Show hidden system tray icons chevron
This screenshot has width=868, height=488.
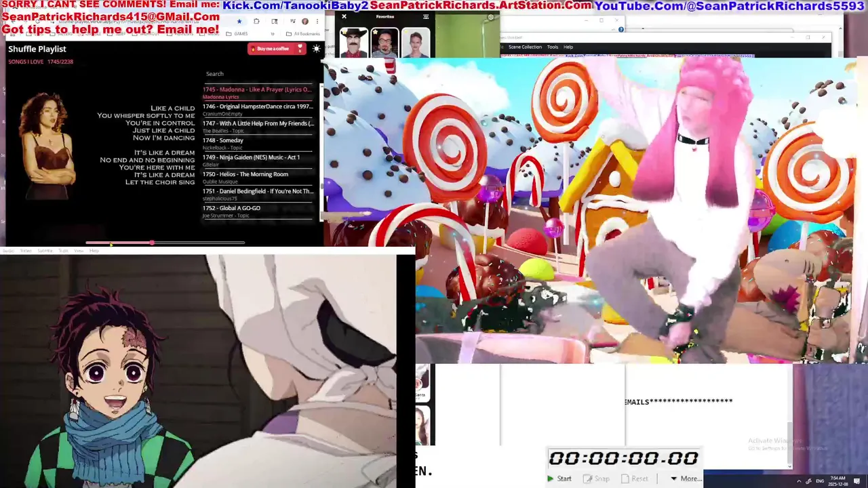[x=799, y=481]
